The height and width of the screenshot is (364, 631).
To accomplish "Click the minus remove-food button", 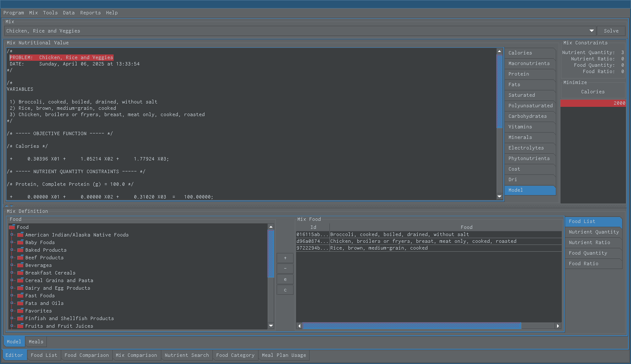I will coord(285,269).
